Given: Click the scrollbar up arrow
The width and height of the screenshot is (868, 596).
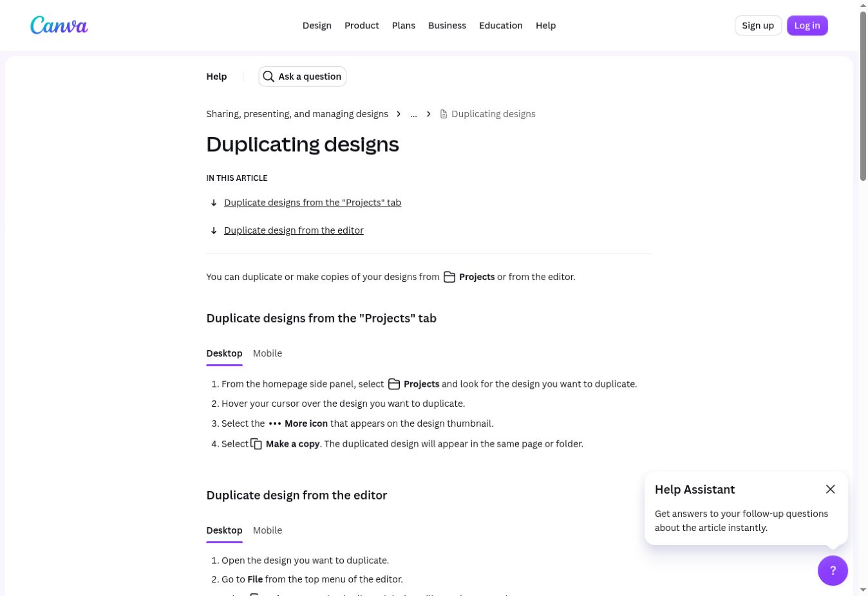Looking at the screenshot, I should [863, 6].
